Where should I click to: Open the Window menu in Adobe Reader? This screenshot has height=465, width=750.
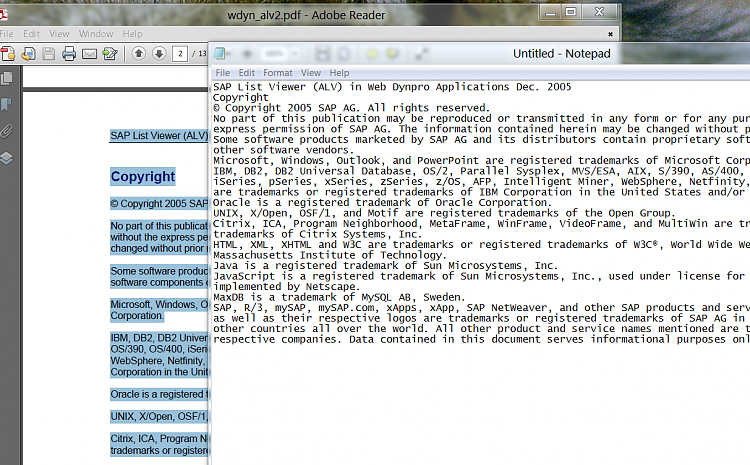tap(96, 33)
